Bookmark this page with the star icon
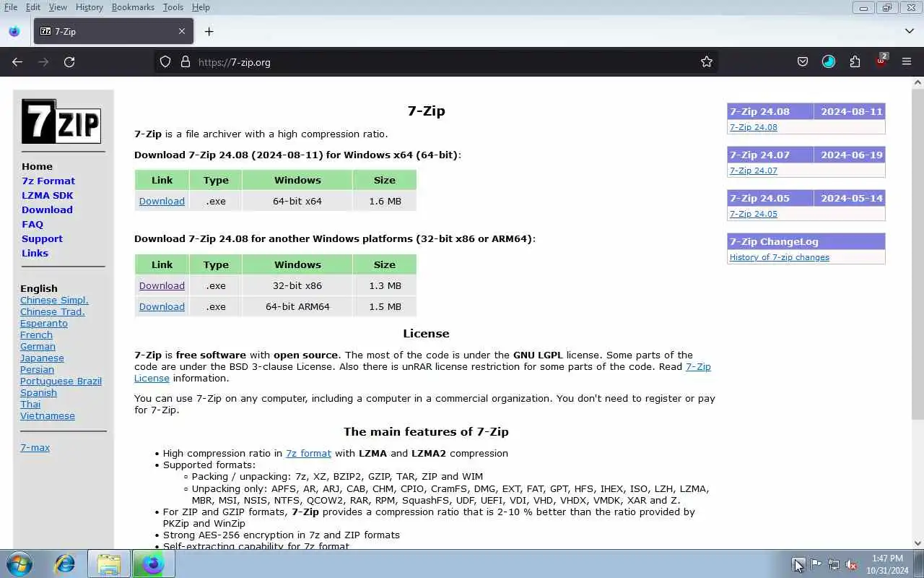This screenshot has width=924, height=578. (x=707, y=62)
